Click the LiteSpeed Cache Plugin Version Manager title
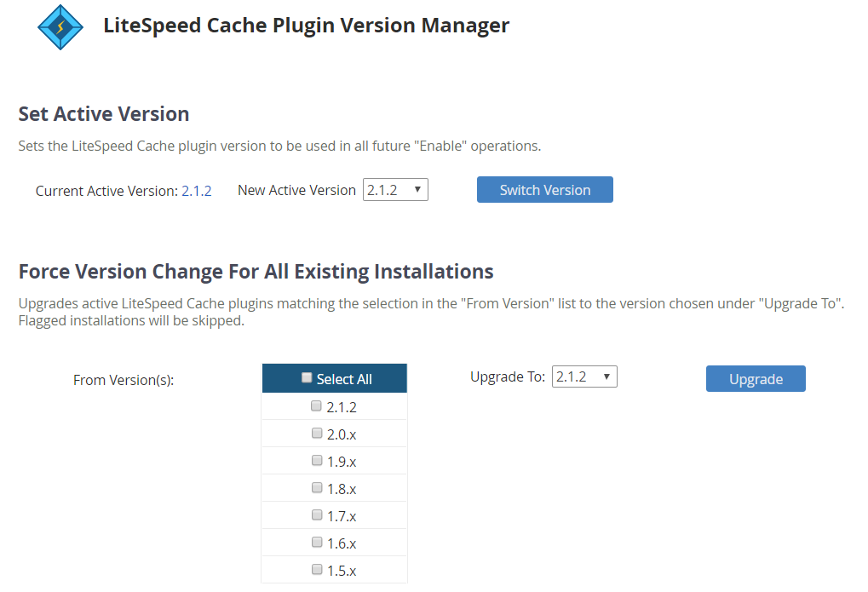This screenshot has width=868, height=592. coord(306,26)
